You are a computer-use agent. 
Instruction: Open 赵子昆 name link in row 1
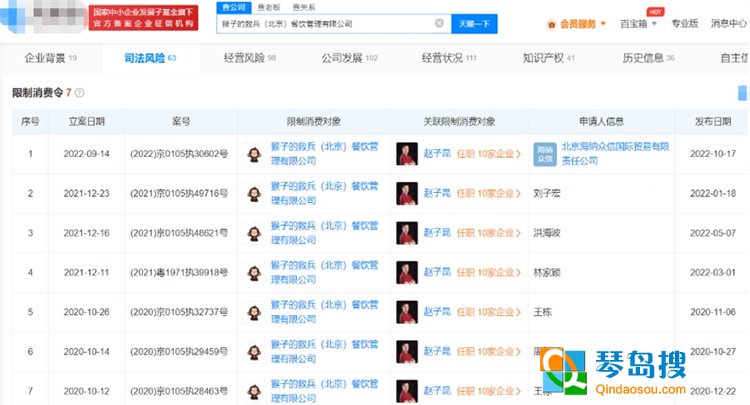[437, 153]
